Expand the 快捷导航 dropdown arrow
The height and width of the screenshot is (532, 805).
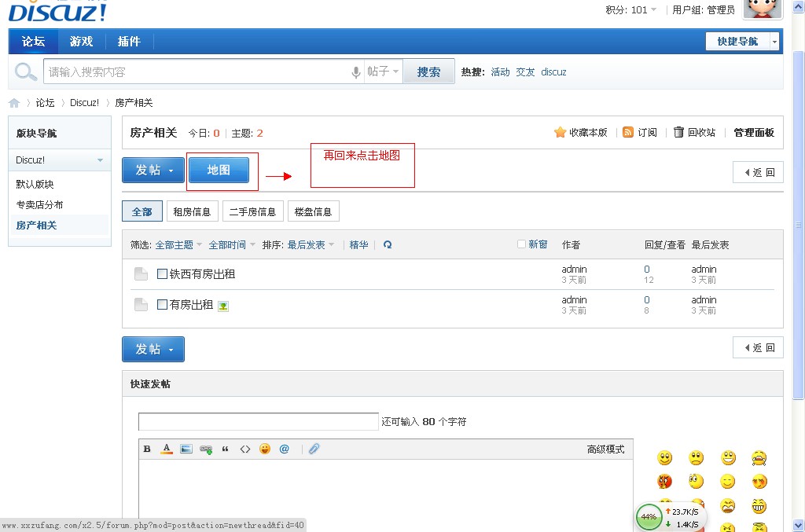pos(774,42)
